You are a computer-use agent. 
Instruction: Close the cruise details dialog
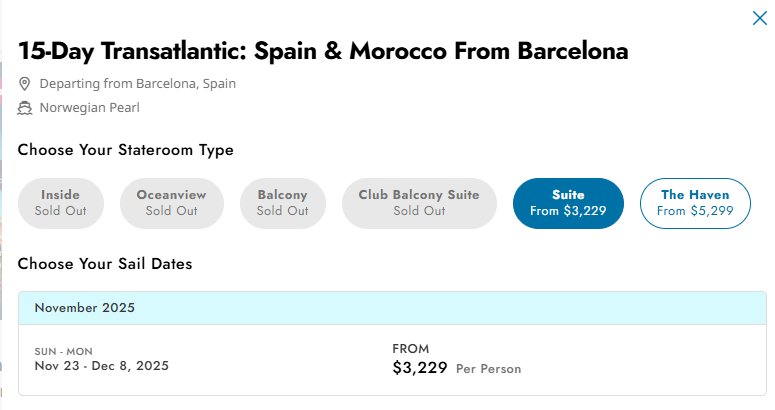pyautogui.click(x=760, y=18)
